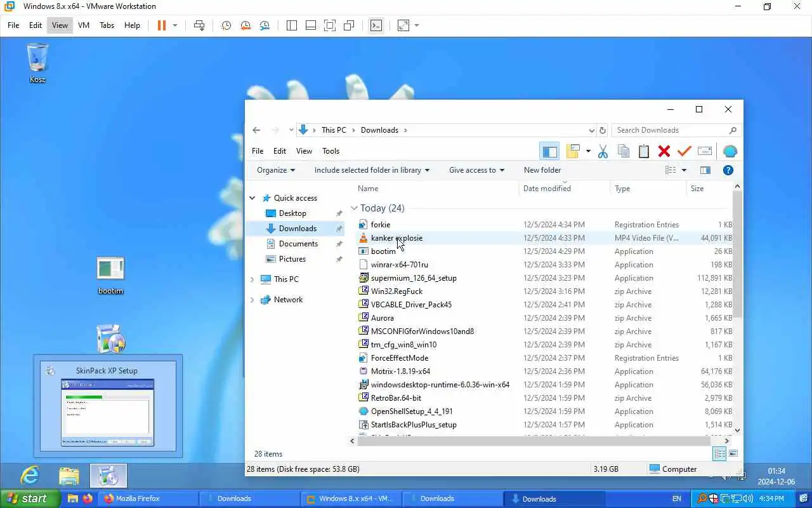Switch to details view icon in status bar
The height and width of the screenshot is (508, 812).
[x=719, y=453]
